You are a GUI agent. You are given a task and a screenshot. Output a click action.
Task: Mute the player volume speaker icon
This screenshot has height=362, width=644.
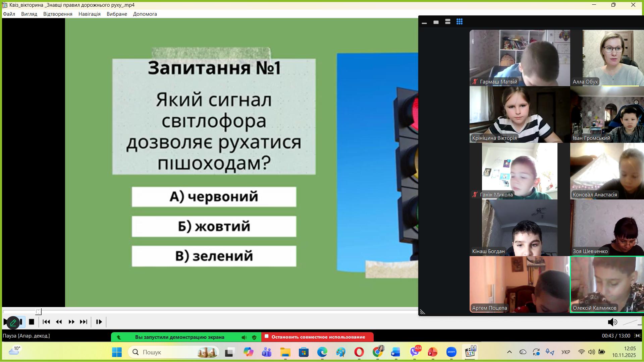tap(612, 322)
